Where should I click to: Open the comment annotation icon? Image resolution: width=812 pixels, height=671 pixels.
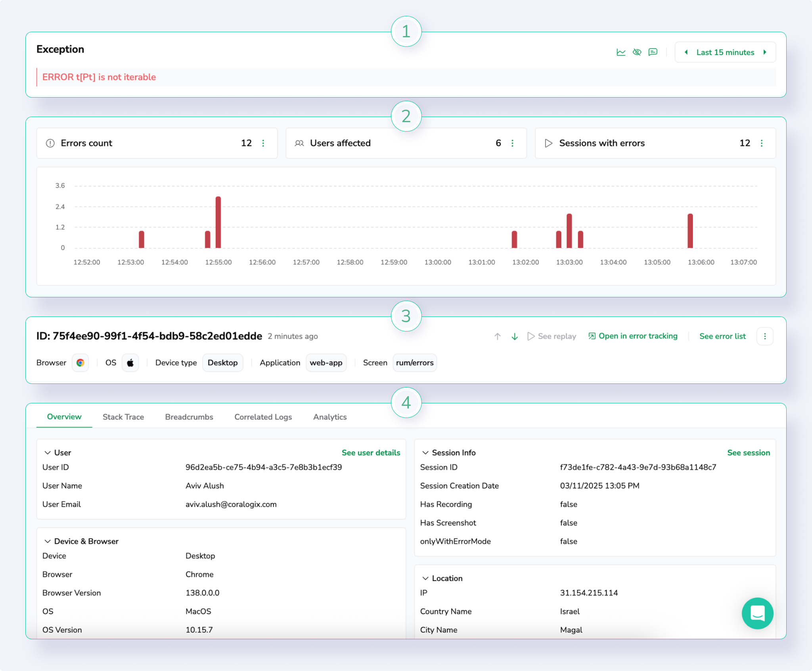tap(653, 52)
